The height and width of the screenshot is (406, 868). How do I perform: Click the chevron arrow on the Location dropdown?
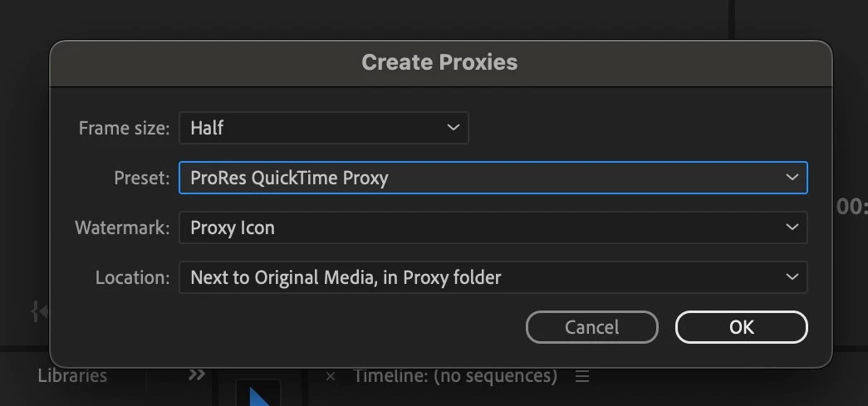tap(792, 277)
